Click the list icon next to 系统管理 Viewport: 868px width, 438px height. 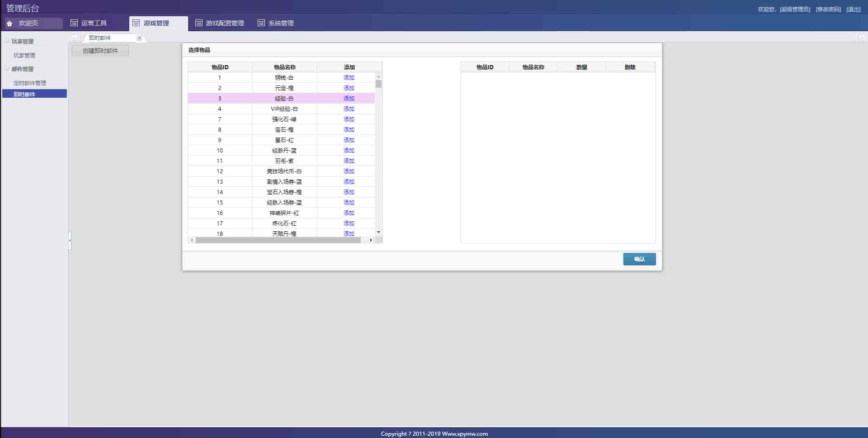(261, 23)
